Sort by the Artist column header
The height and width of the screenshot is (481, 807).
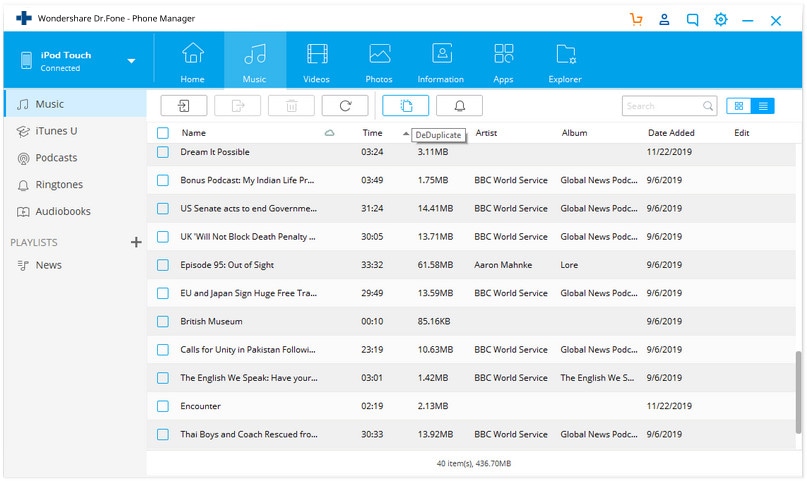pos(486,133)
